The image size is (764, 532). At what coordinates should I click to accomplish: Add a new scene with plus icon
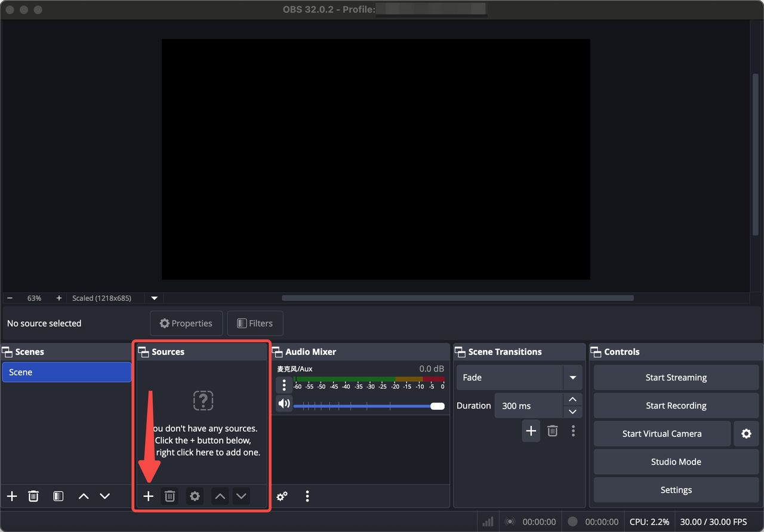12,496
